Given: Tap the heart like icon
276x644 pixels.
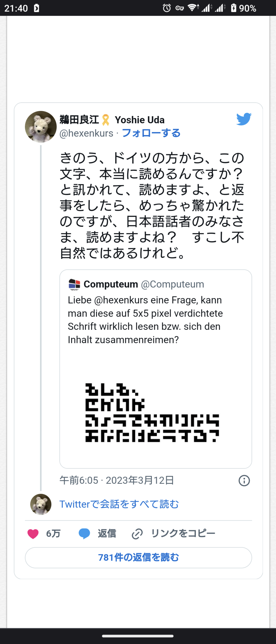Looking at the screenshot, I should 33,534.
